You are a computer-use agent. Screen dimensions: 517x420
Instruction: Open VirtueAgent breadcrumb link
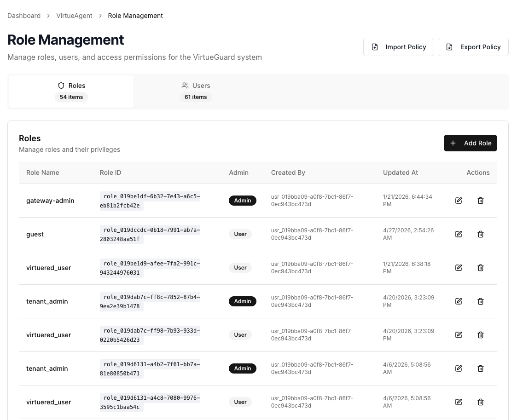[74, 16]
